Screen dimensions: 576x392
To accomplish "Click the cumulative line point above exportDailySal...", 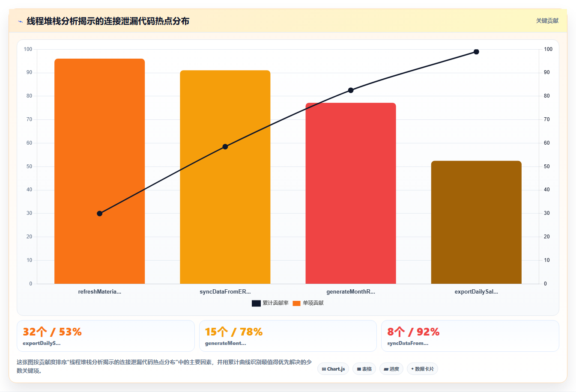I will [x=476, y=52].
